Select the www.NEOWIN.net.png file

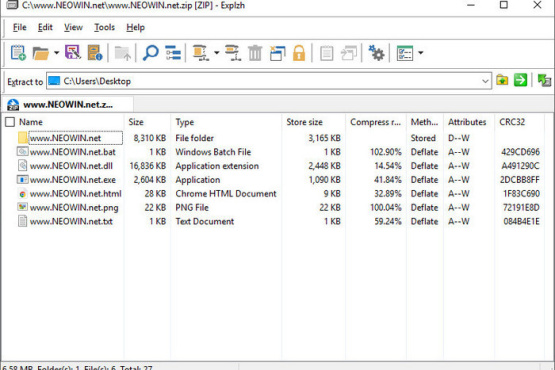[x=74, y=207]
